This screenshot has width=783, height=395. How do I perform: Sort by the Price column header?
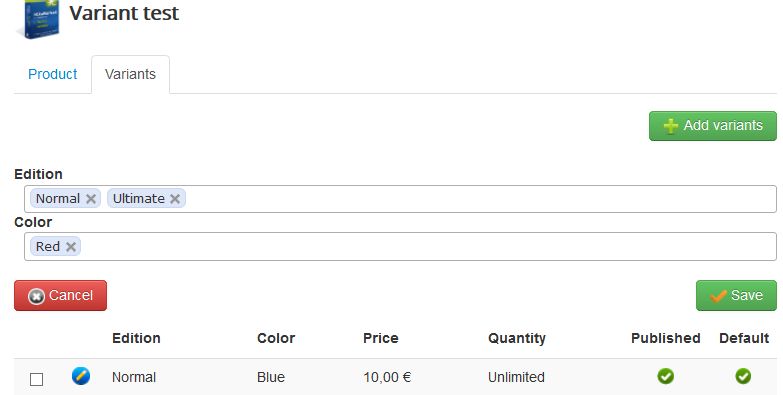click(x=381, y=338)
